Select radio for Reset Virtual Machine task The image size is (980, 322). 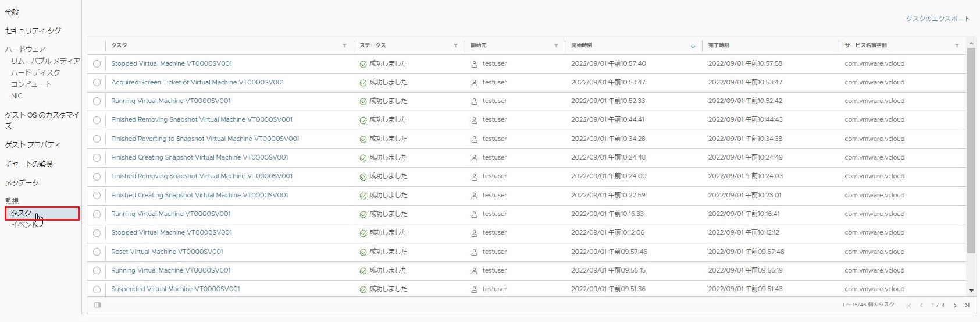pos(97,252)
